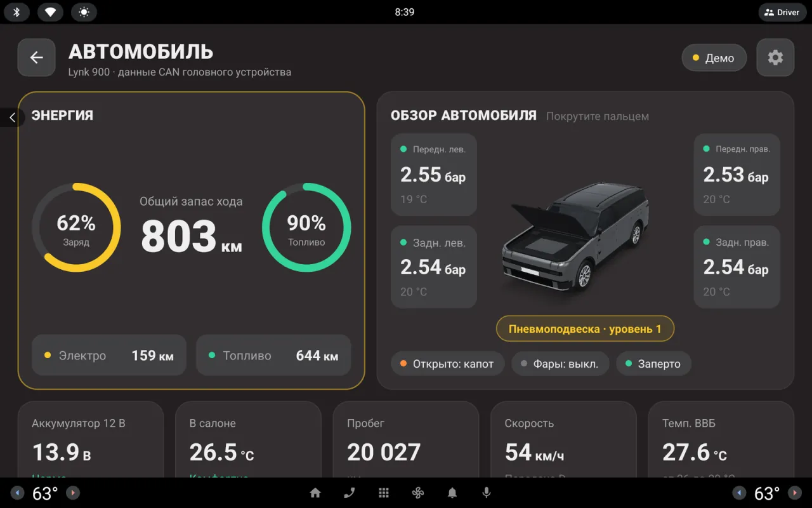The image size is (812, 508).
Task: Tap the Открыто: капот status chip
Action: 448,364
